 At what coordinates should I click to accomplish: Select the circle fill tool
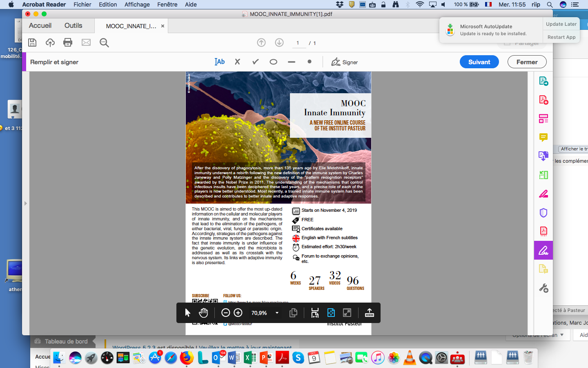[274, 62]
